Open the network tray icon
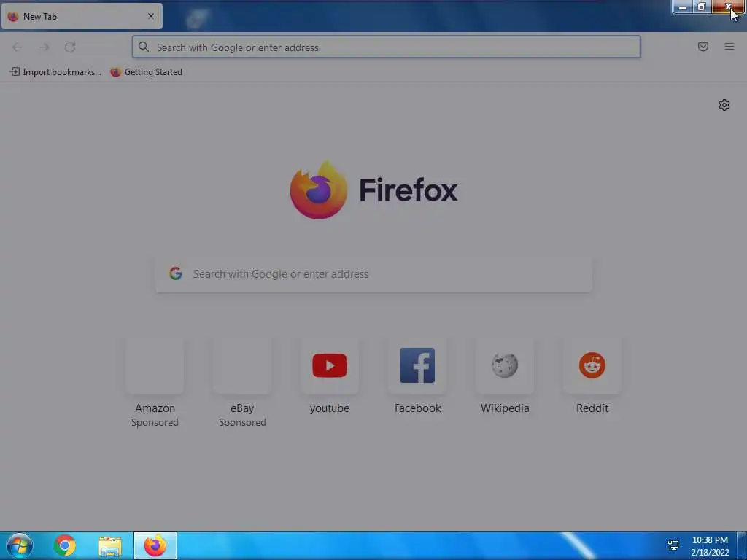This screenshot has width=747, height=560. tap(673, 545)
